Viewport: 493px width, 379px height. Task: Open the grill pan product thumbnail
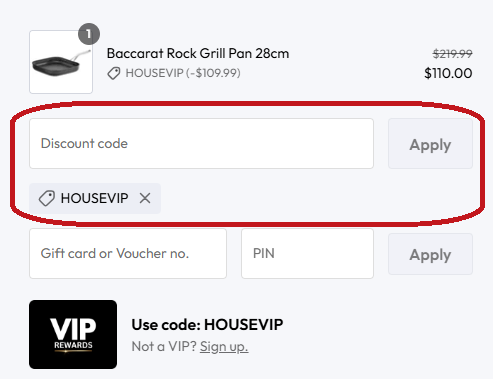pyautogui.click(x=61, y=62)
